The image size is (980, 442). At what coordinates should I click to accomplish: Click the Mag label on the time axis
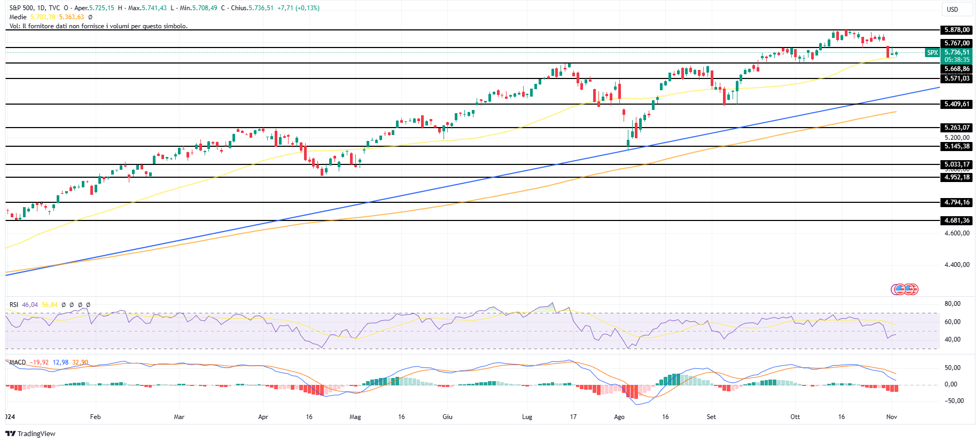355,417
